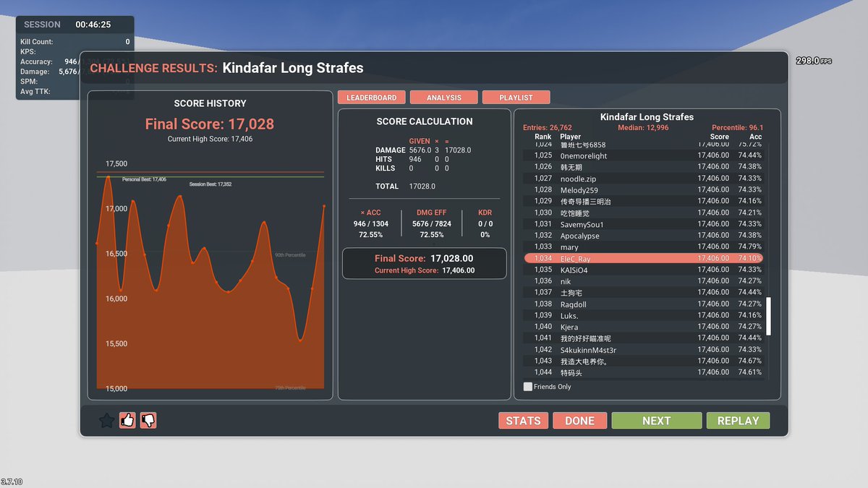Select leaderboard row for KAISIO4

[644, 270]
